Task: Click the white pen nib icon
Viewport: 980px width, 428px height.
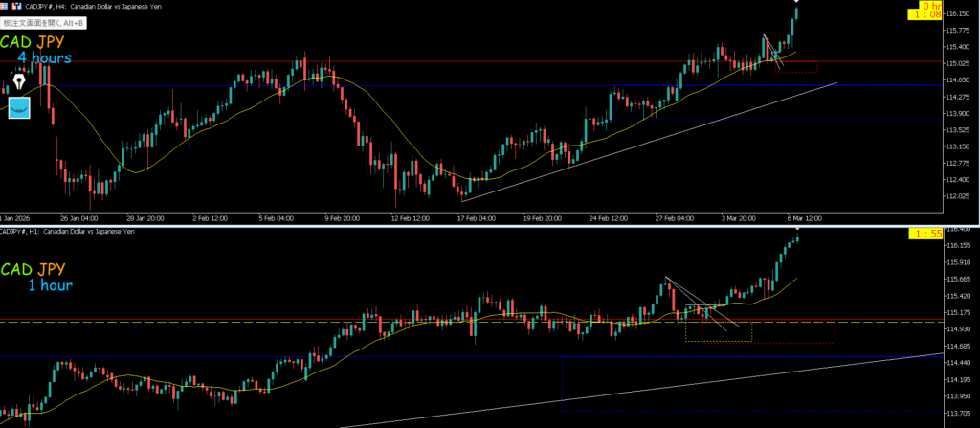Action: [19, 80]
